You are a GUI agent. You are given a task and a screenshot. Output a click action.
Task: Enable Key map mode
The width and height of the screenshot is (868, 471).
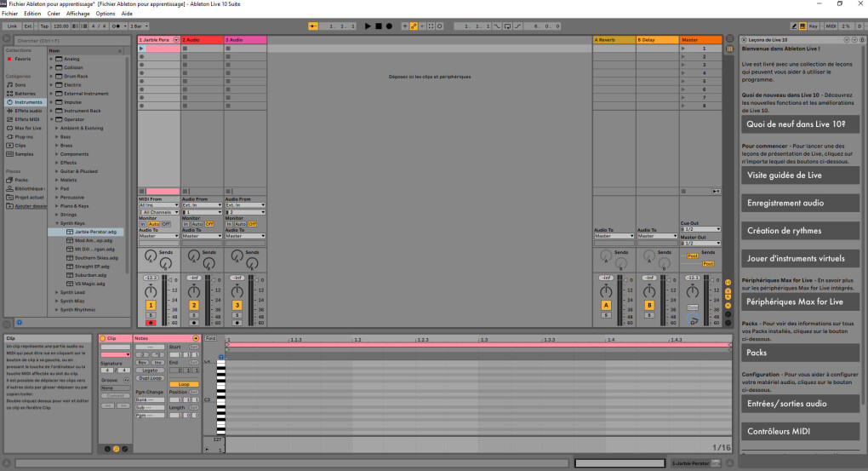tap(814, 26)
